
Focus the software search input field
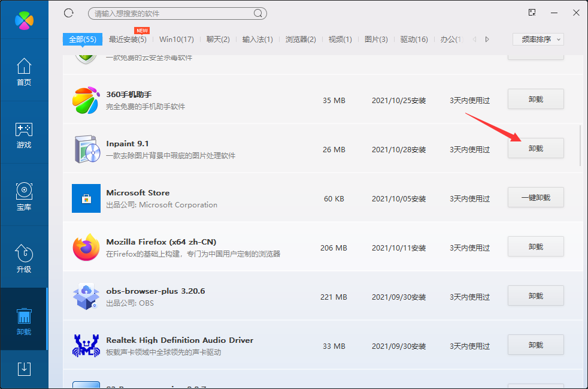(x=177, y=14)
